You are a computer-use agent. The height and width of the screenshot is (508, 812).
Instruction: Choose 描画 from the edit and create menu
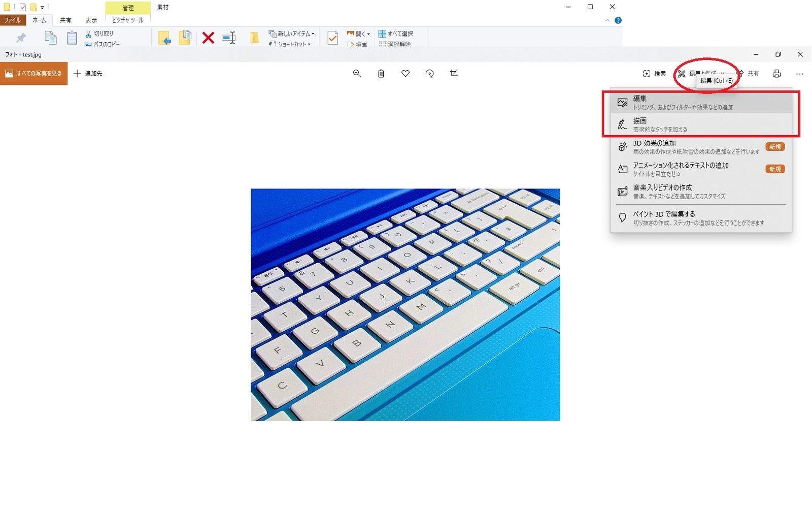(x=701, y=124)
